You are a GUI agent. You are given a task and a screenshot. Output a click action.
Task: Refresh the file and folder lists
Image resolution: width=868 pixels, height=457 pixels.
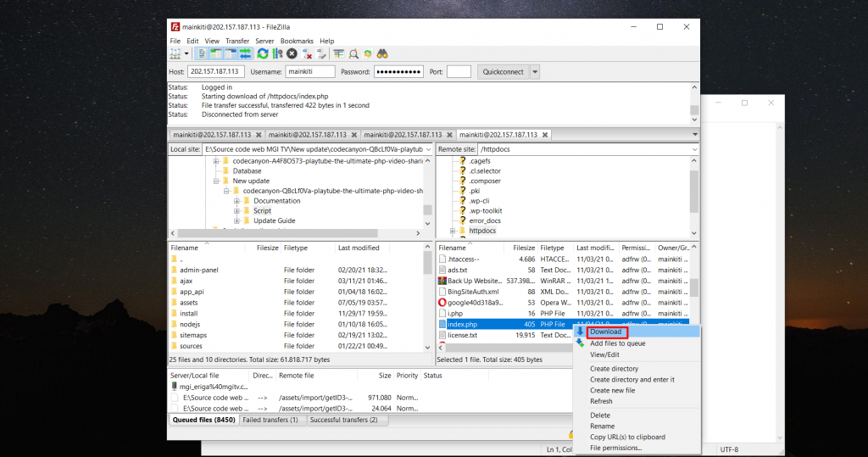(x=263, y=53)
